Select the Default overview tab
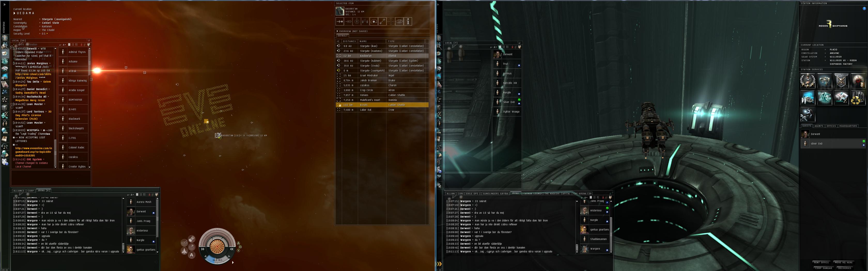The image size is (868, 271). (342, 36)
